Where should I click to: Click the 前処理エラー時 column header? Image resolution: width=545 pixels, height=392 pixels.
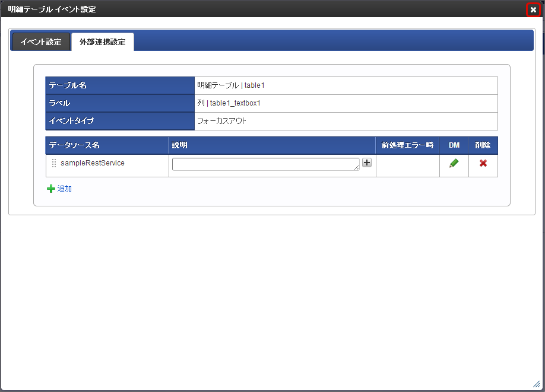[x=407, y=145]
